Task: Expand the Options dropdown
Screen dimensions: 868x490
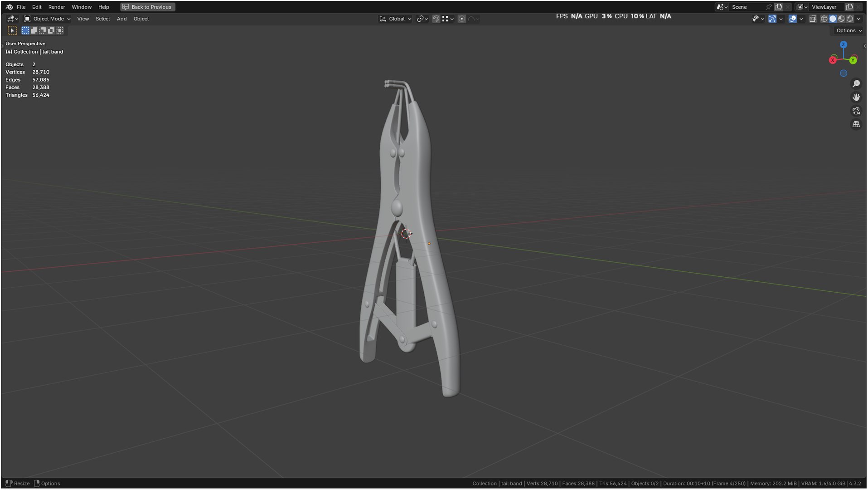Action: (849, 30)
